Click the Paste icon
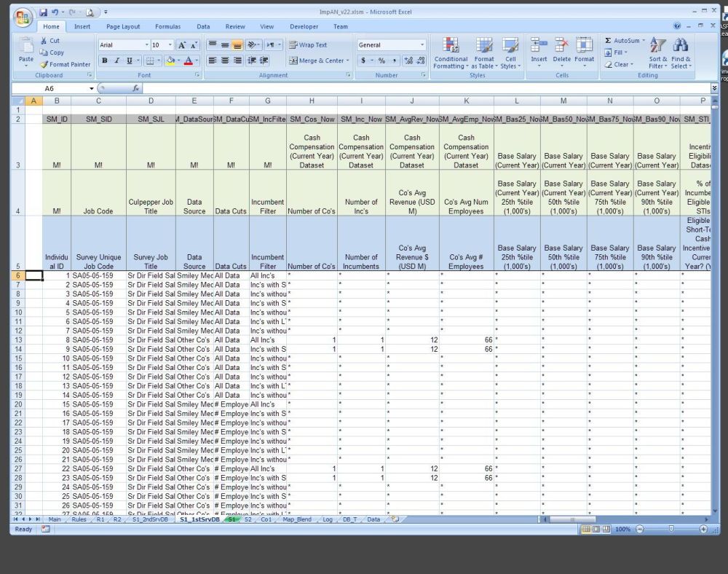728x574 pixels. tap(25, 47)
